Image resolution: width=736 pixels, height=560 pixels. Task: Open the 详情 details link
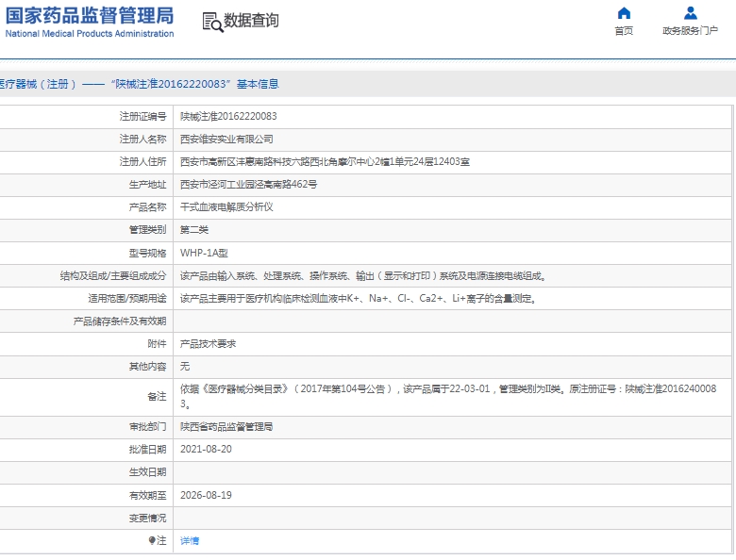click(190, 541)
